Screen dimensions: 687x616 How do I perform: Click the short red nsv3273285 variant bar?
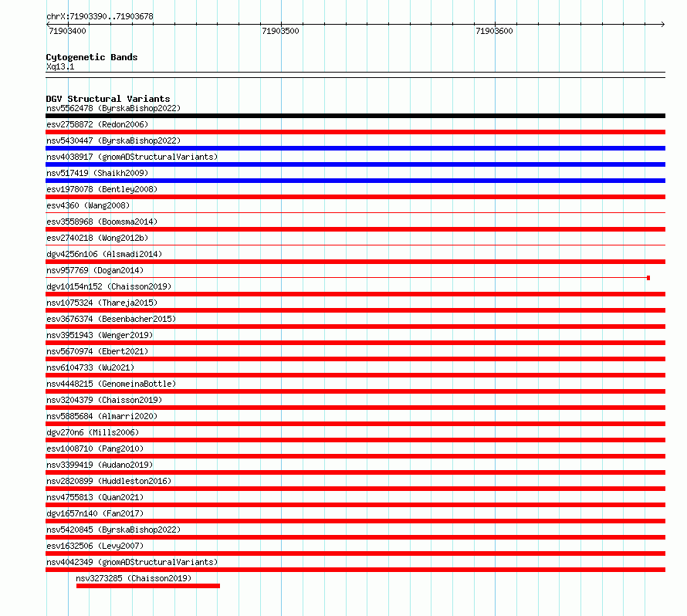click(x=148, y=586)
